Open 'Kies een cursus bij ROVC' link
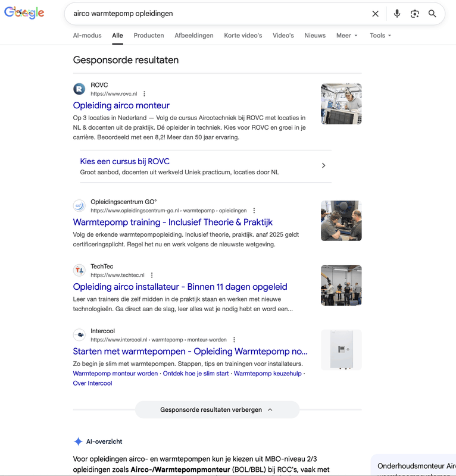 coord(124,161)
